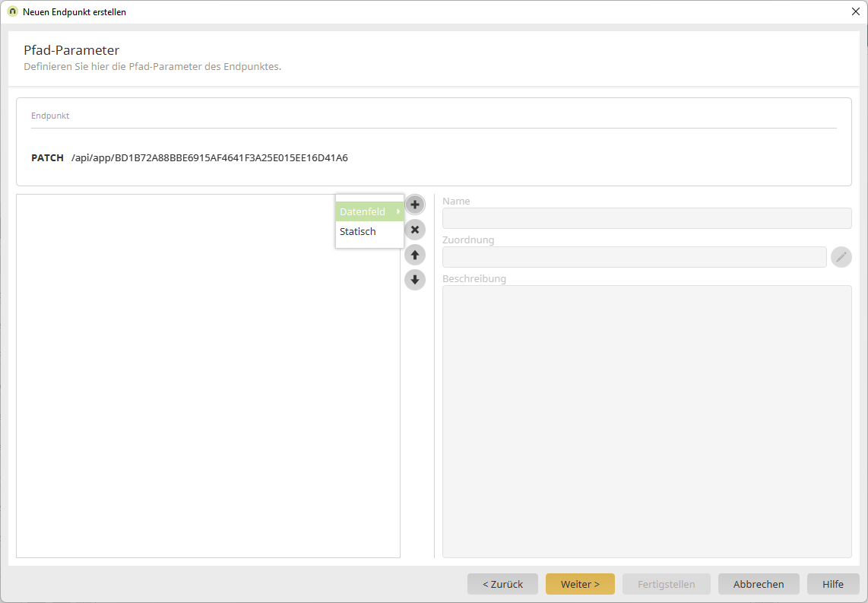Click the Beschreibung text area

coord(647,421)
